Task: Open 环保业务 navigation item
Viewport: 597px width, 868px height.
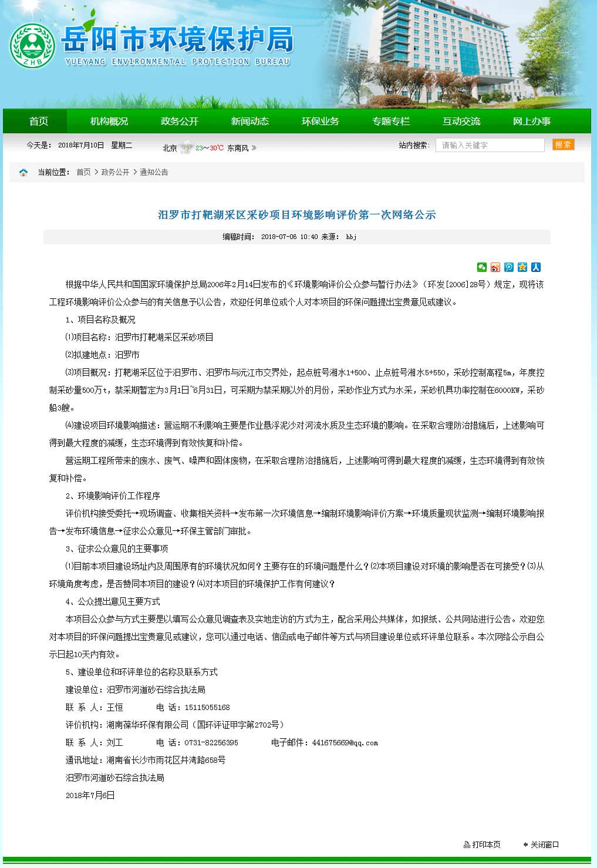Action: (x=321, y=121)
